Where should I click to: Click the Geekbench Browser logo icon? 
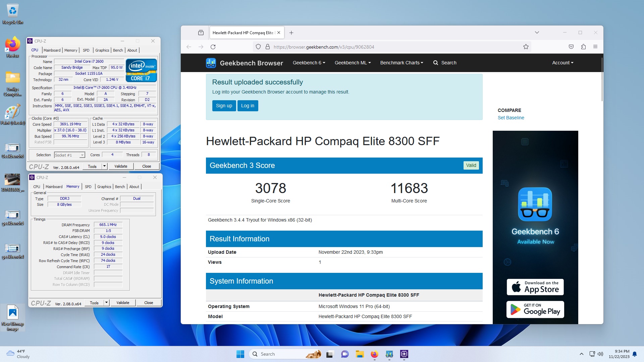click(211, 63)
